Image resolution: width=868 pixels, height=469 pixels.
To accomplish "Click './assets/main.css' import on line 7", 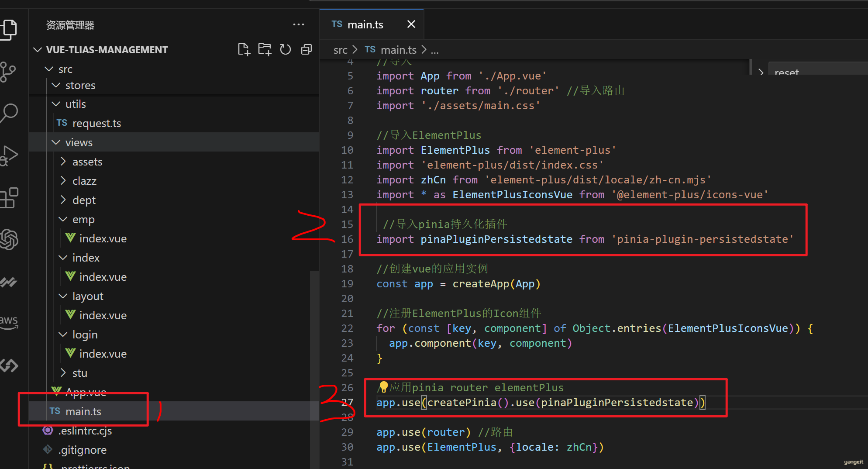I will (x=458, y=106).
